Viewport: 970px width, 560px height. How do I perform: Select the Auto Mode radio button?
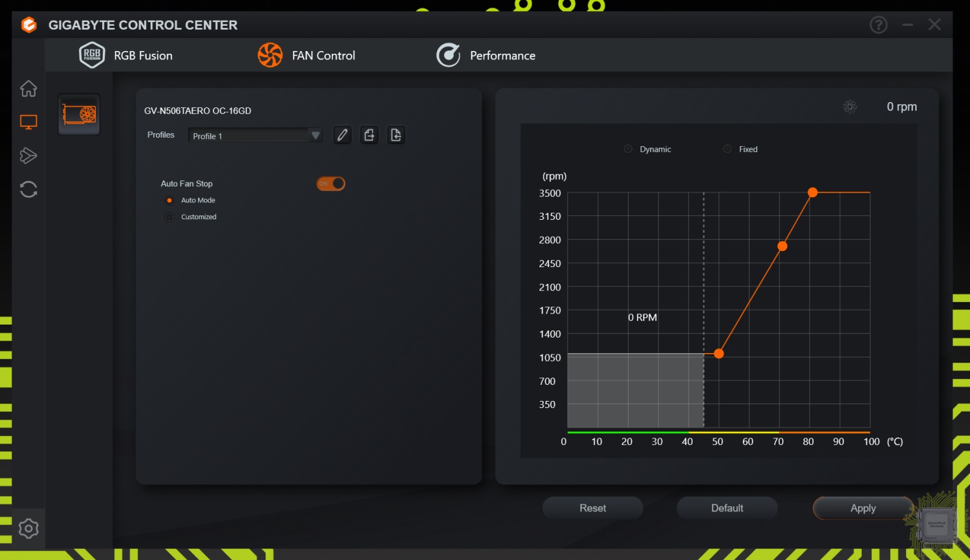click(169, 200)
